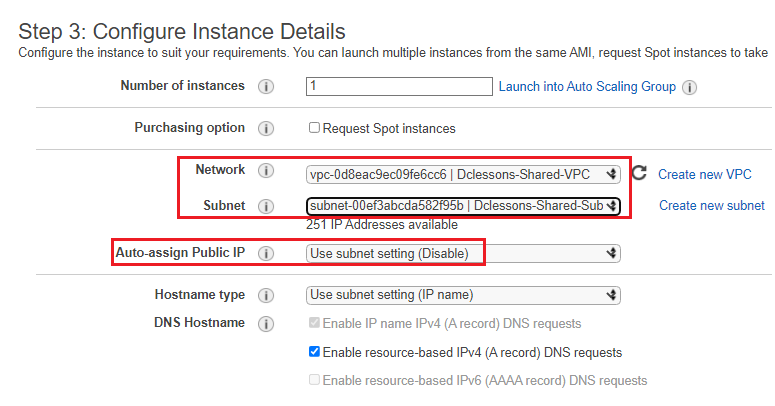Toggle Enable IP name IPv4 DNS requests checkbox
The image size is (775, 406).
tap(314, 323)
